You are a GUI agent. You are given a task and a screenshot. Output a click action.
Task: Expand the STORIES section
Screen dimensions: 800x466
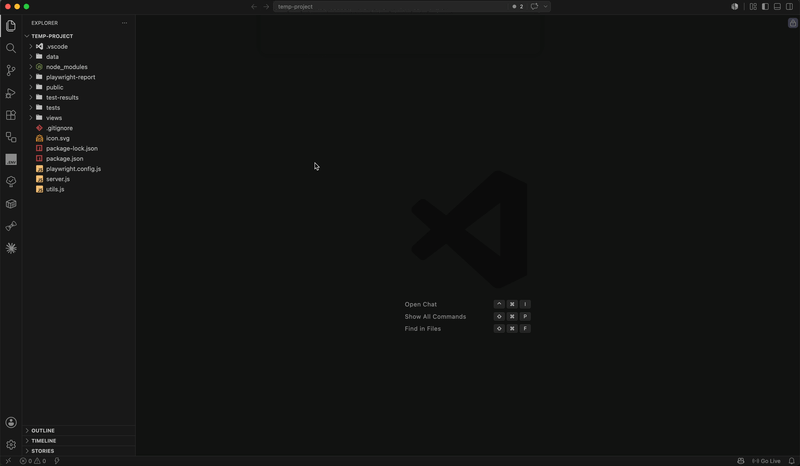[79, 451]
